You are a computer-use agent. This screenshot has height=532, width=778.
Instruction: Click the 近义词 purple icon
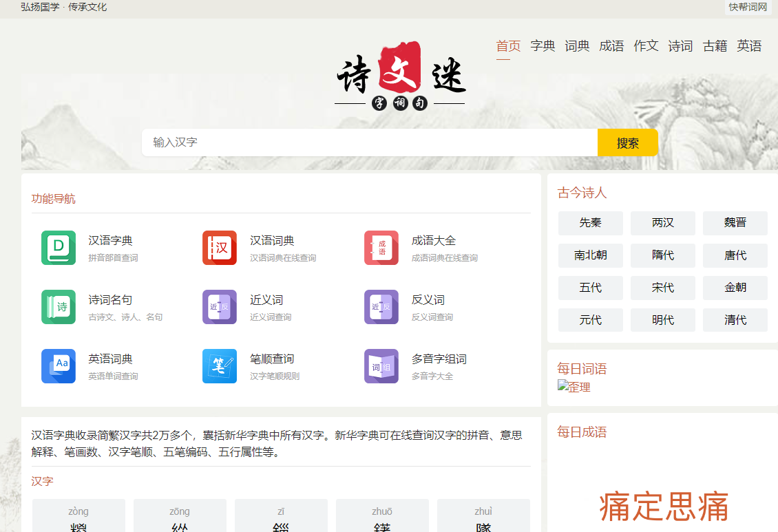tap(220, 307)
